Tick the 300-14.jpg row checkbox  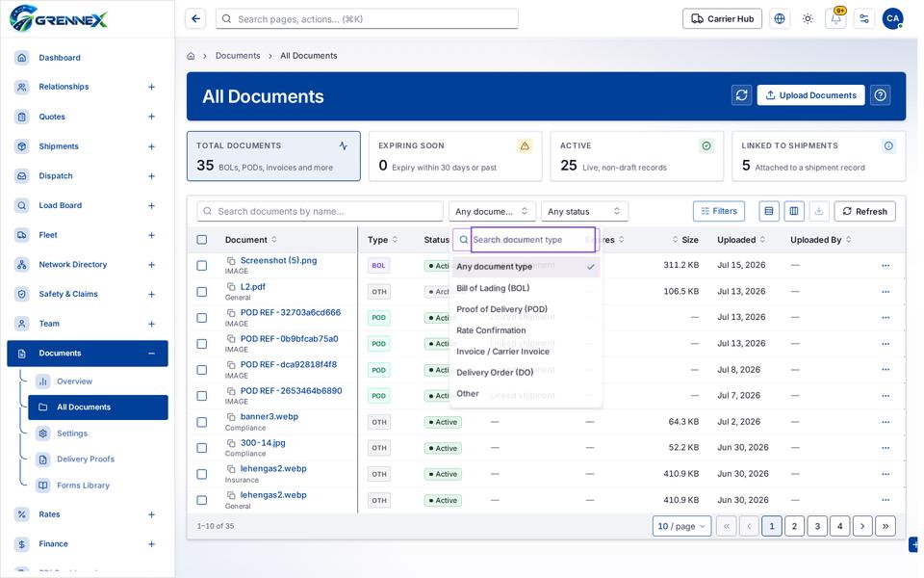click(x=202, y=448)
